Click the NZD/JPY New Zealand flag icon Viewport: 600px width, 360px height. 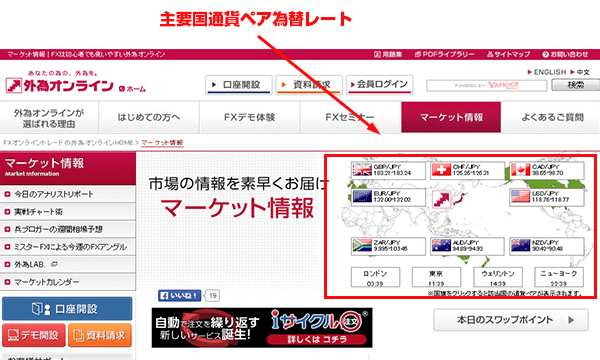pyautogui.click(x=520, y=246)
